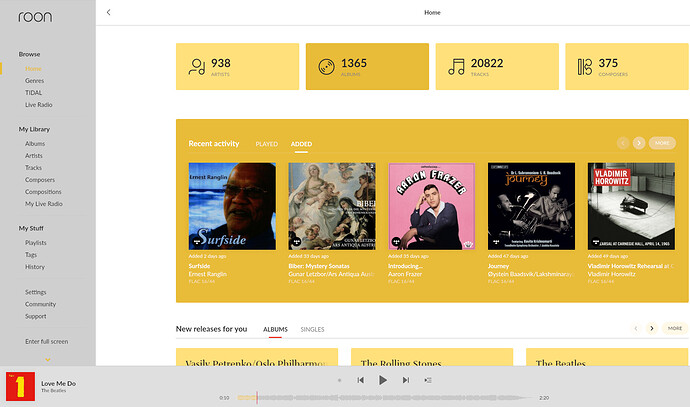Viewport: 690px width, 407px height.
Task: Open Tags under My Stuff
Action: coord(31,255)
